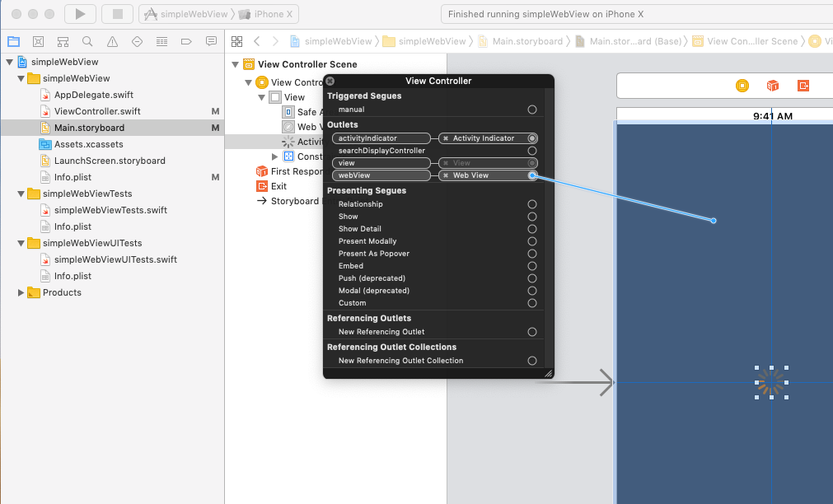Show the Issue navigator warning icon
This screenshot has width=833, height=504.
112,41
